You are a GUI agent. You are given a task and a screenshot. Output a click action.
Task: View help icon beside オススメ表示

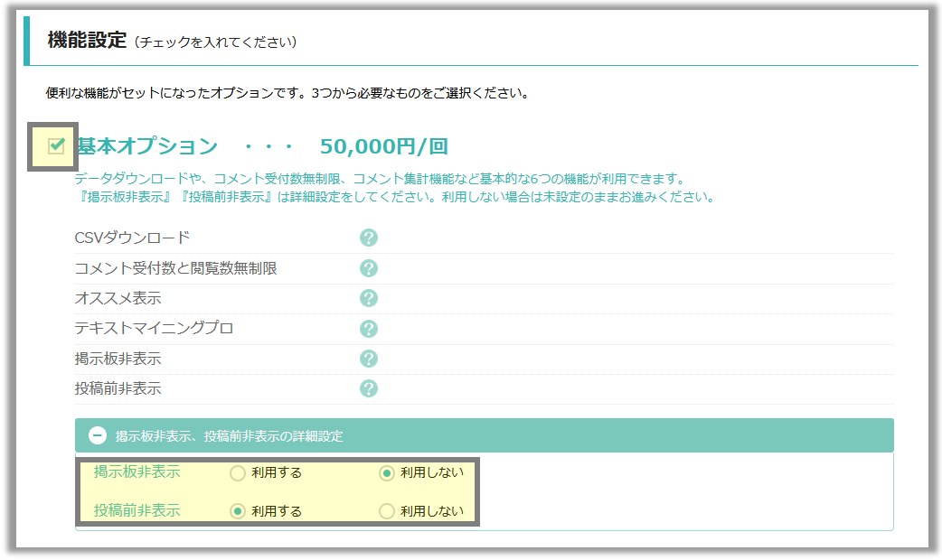368,298
